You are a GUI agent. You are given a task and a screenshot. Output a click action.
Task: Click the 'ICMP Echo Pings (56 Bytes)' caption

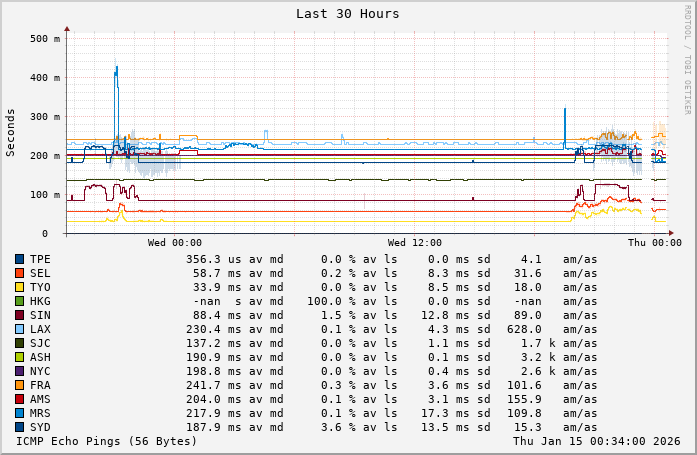coord(107,441)
